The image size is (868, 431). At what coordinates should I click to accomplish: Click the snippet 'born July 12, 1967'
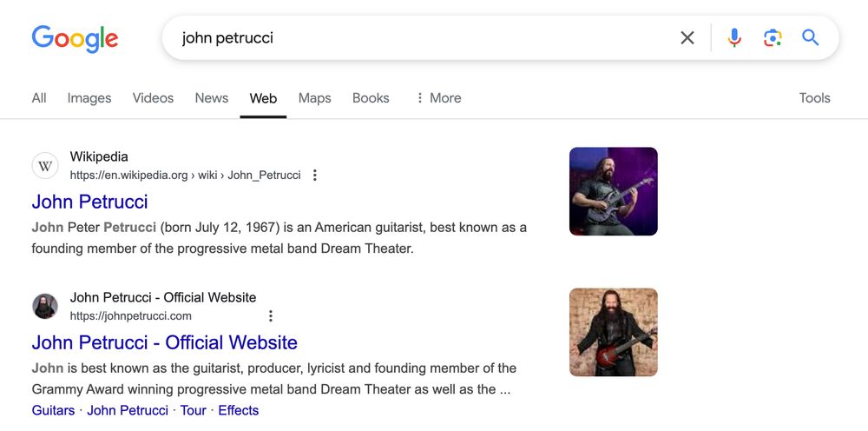pos(218,228)
